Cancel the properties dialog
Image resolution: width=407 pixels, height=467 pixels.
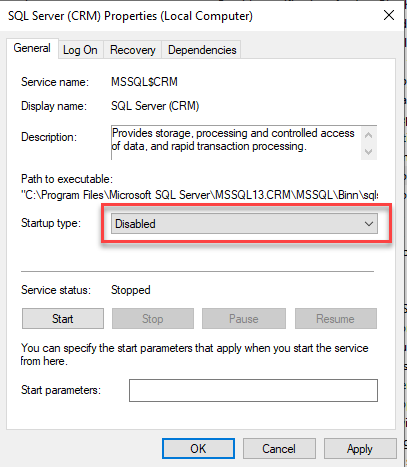pos(279,449)
